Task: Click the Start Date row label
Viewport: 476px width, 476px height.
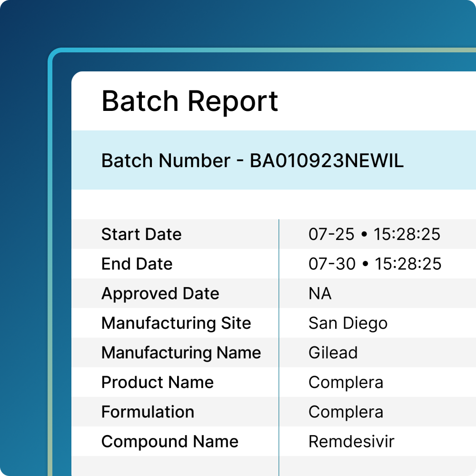Action: pos(141,234)
